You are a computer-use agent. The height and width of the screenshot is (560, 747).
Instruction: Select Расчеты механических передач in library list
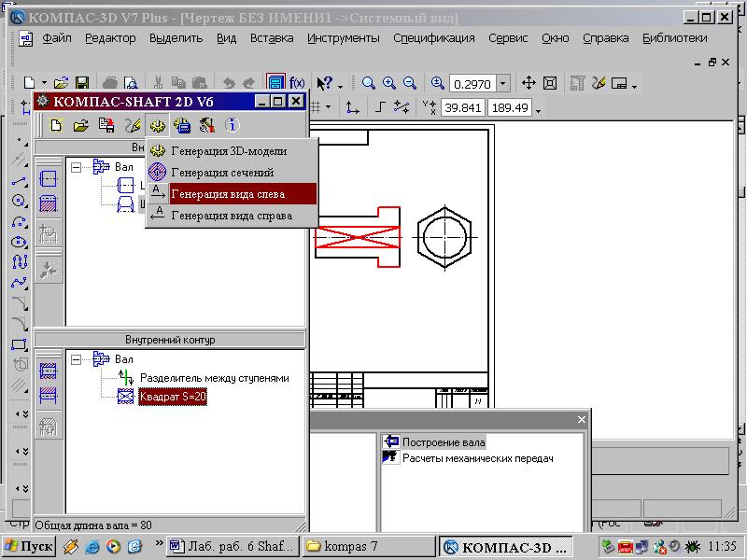coord(478,458)
